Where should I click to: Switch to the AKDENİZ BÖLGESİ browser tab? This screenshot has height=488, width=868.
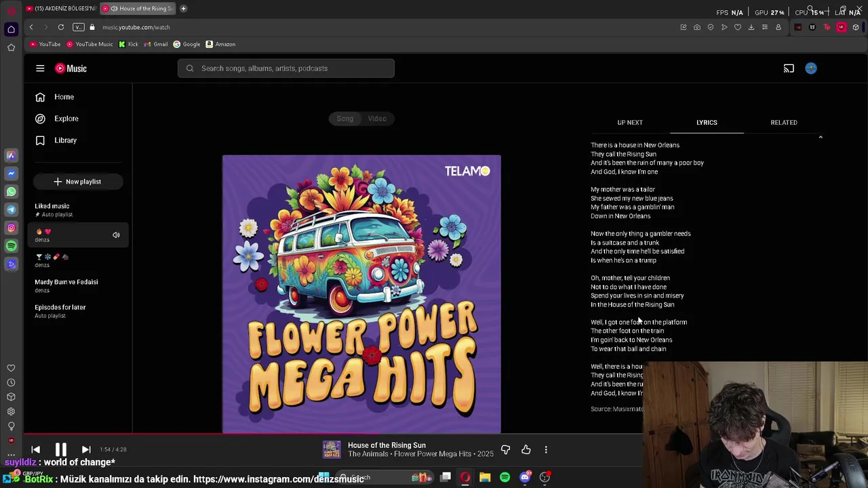click(x=61, y=8)
